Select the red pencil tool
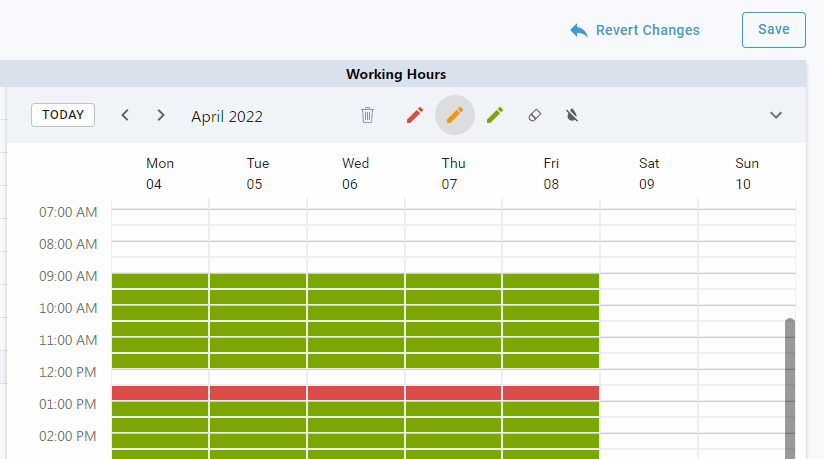824x459 pixels. pyautogui.click(x=415, y=115)
